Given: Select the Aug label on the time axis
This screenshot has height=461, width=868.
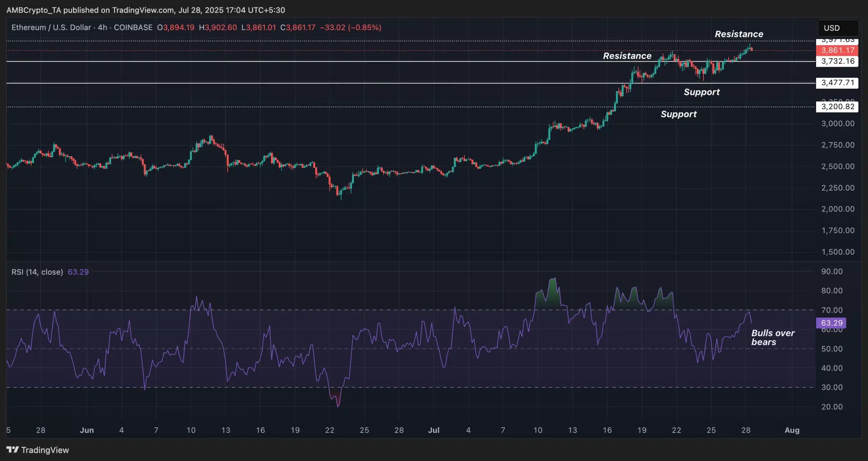Looking at the screenshot, I should [x=792, y=430].
